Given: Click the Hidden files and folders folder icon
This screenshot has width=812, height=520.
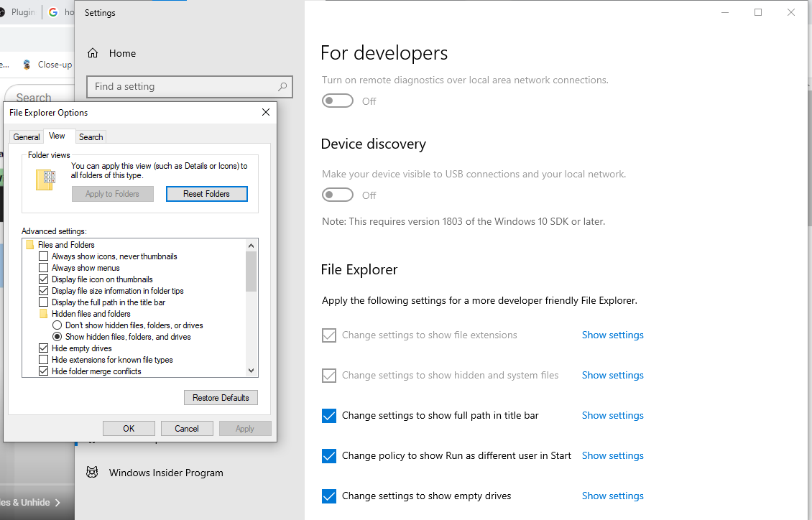Looking at the screenshot, I should [45, 313].
